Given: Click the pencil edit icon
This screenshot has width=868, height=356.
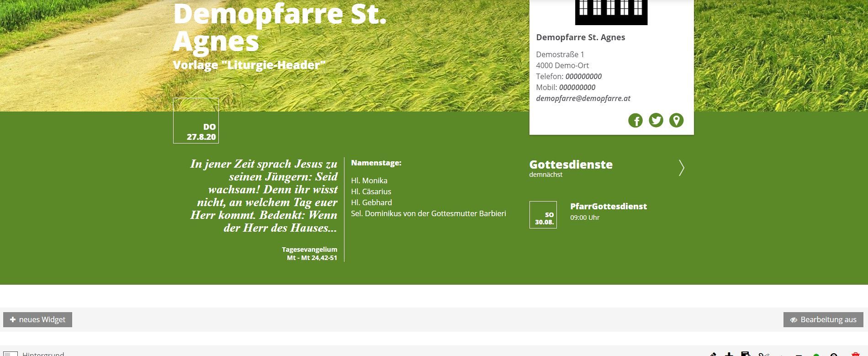Looking at the screenshot, I should point(713,354).
